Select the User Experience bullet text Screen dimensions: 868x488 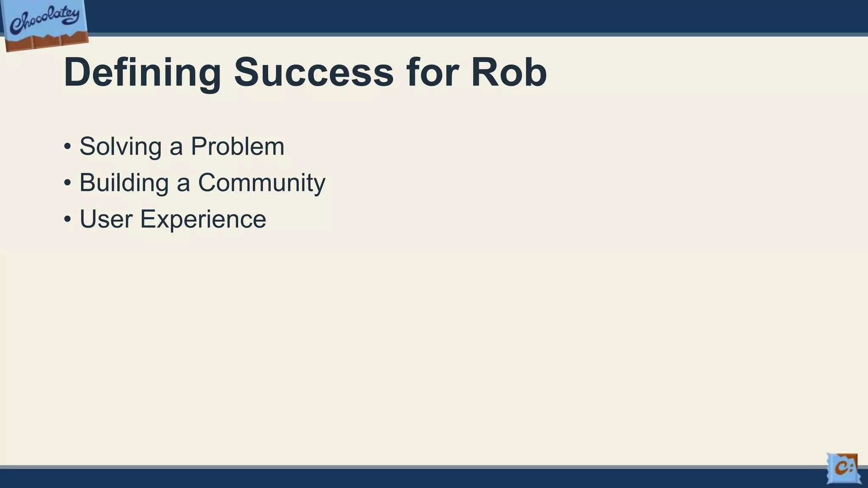[173, 219]
